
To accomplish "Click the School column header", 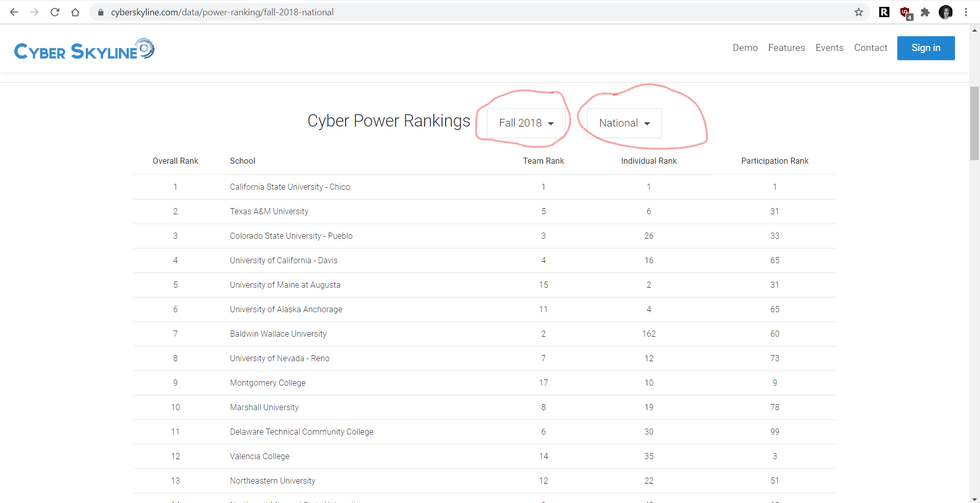I will (x=242, y=161).
